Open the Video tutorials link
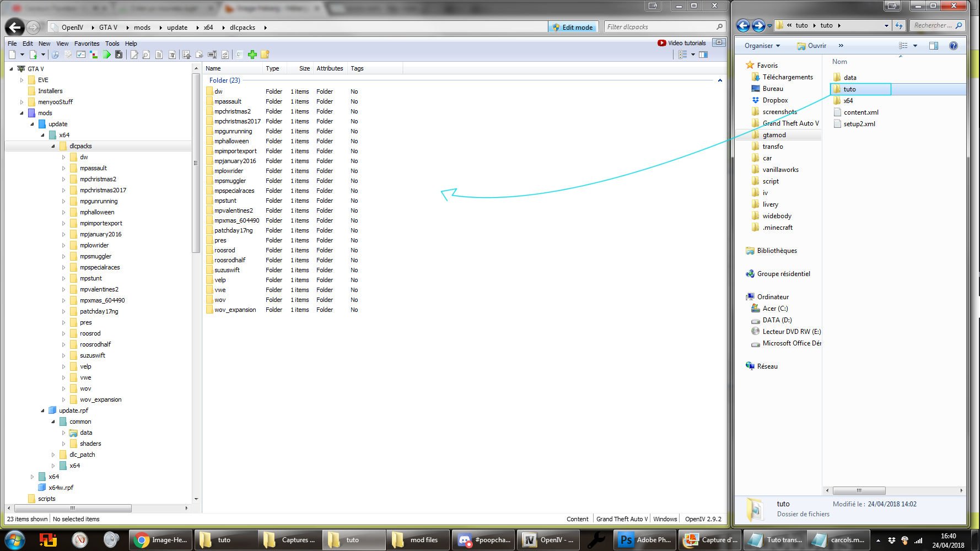 pos(682,43)
